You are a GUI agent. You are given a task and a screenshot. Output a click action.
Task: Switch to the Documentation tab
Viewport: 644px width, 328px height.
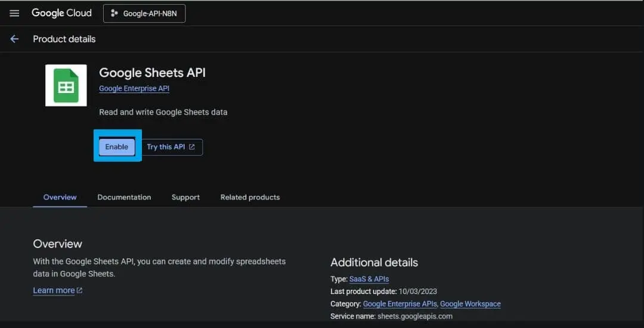[x=124, y=197]
